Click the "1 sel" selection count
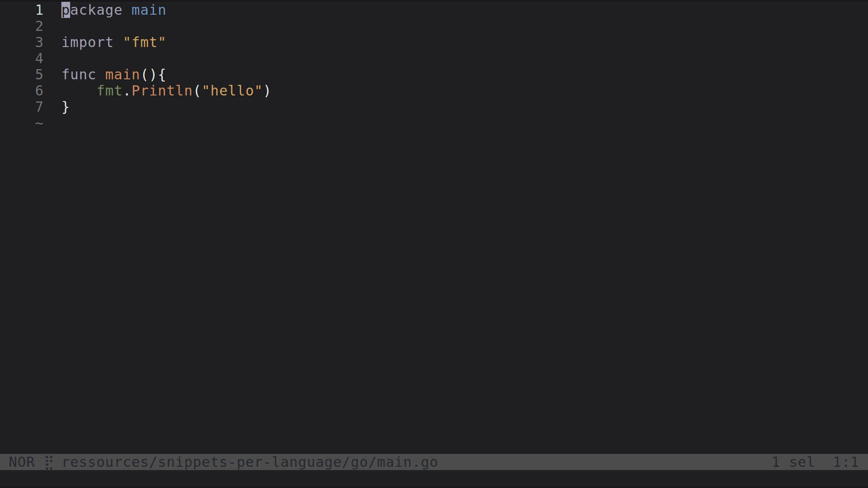 793,462
